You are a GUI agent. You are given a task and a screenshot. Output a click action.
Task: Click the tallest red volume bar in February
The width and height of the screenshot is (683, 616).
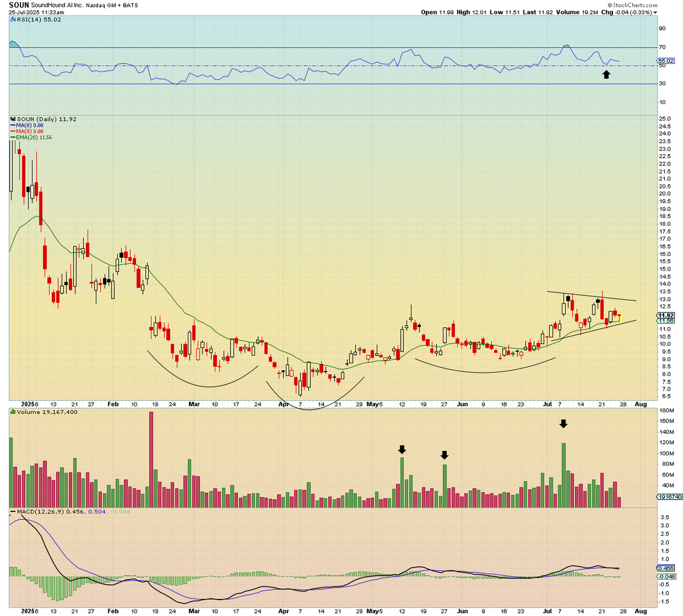click(x=151, y=460)
